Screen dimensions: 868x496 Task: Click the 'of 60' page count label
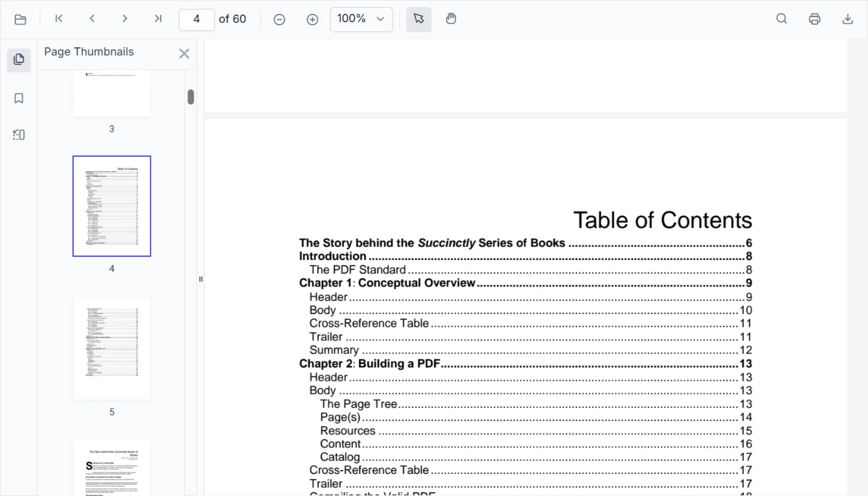pyautogui.click(x=232, y=19)
